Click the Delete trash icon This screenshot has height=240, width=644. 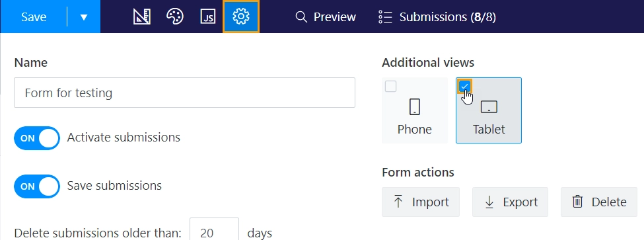click(x=577, y=202)
